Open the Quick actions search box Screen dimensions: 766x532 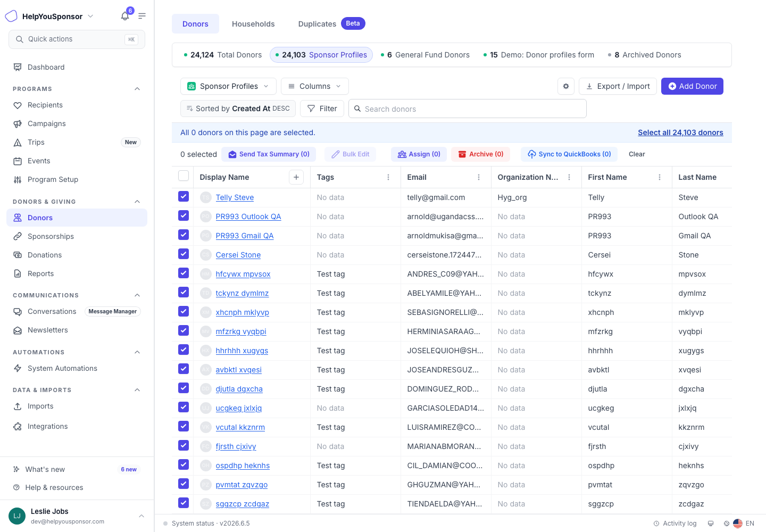pyautogui.click(x=77, y=39)
